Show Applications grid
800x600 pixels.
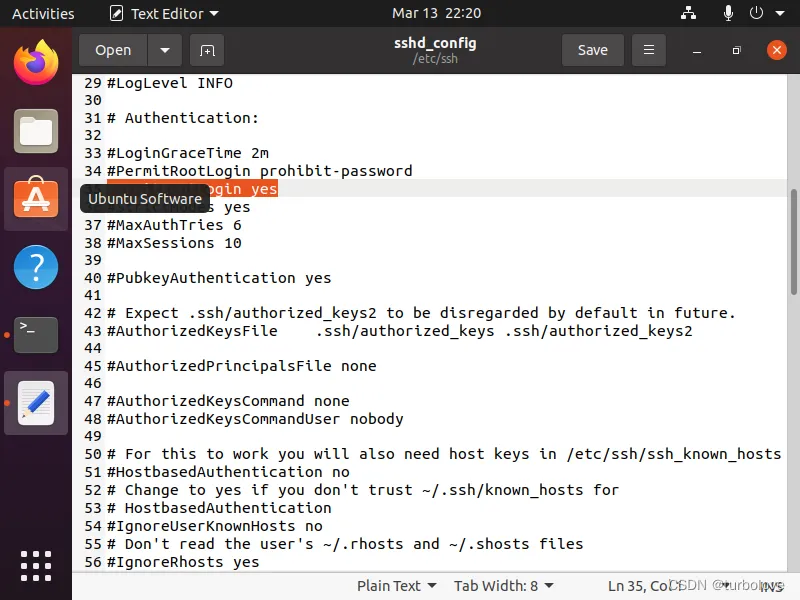(36, 565)
